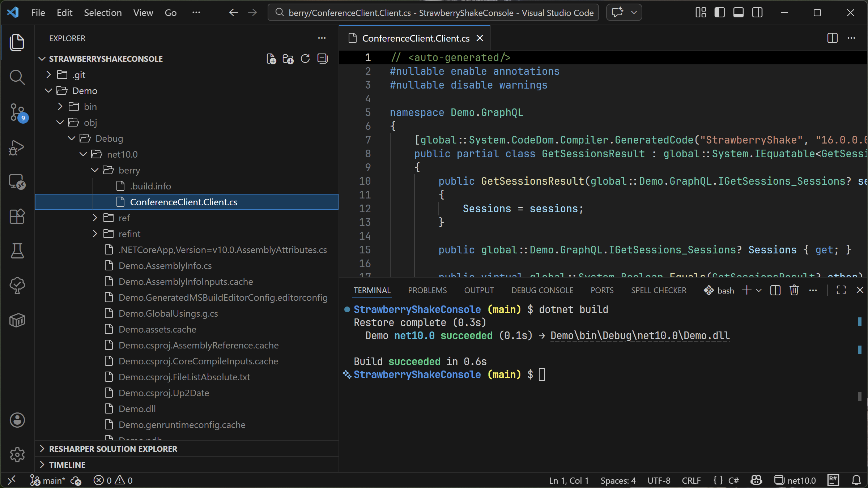Toggle the bottom panel visibility
The height and width of the screenshot is (488, 868).
[738, 13]
